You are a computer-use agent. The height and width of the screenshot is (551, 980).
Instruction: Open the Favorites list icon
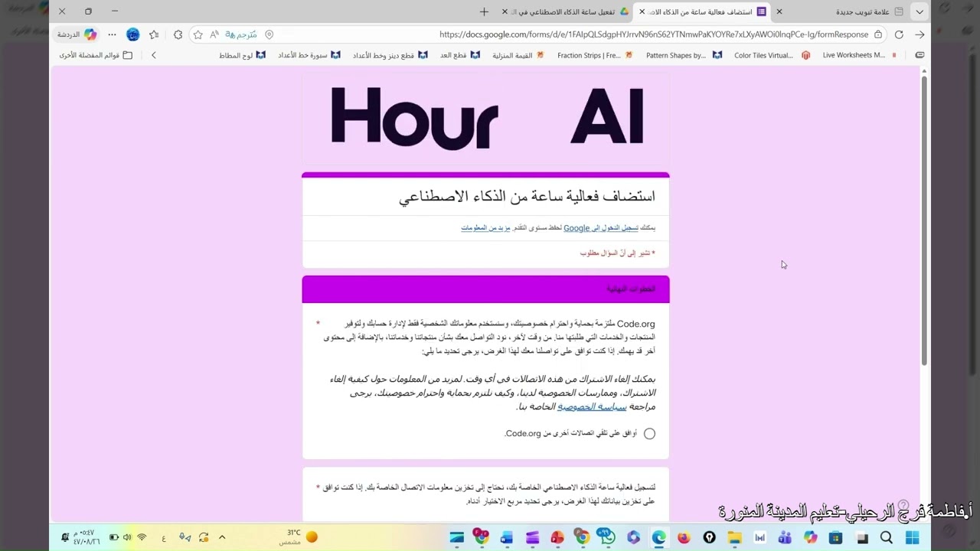point(154,34)
